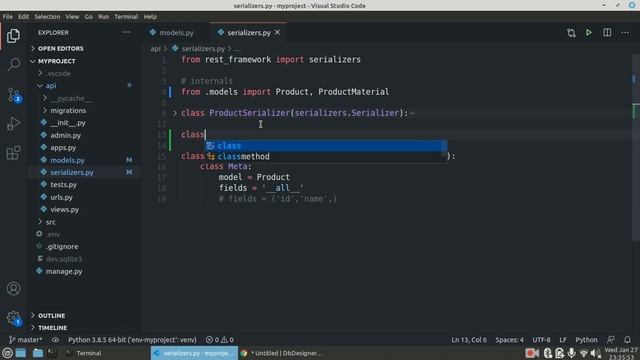The width and height of the screenshot is (640, 360).
Task: Click the Bluetooth tray icon
Action: [x=547, y=353]
